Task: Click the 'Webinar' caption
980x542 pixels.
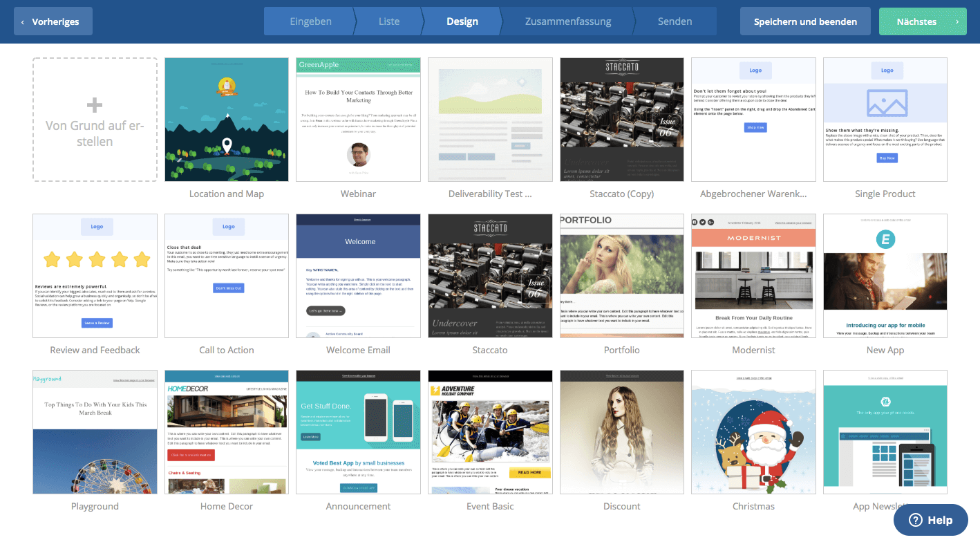Action: pos(358,194)
